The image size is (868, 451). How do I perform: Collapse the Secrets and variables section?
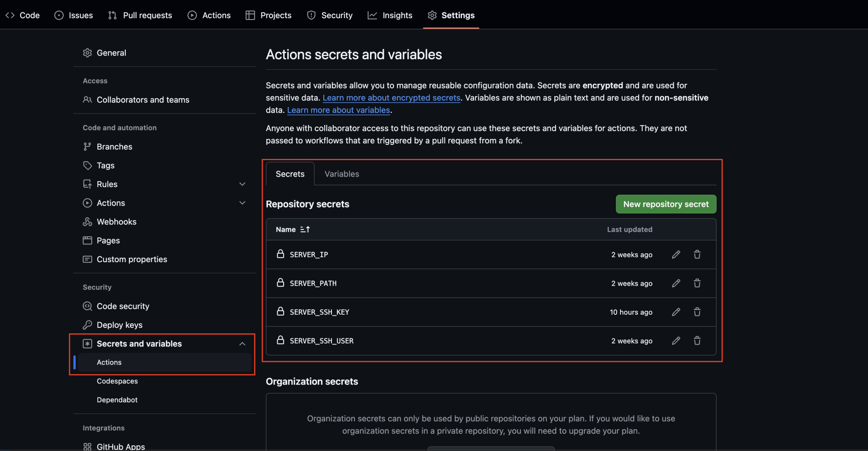click(242, 343)
